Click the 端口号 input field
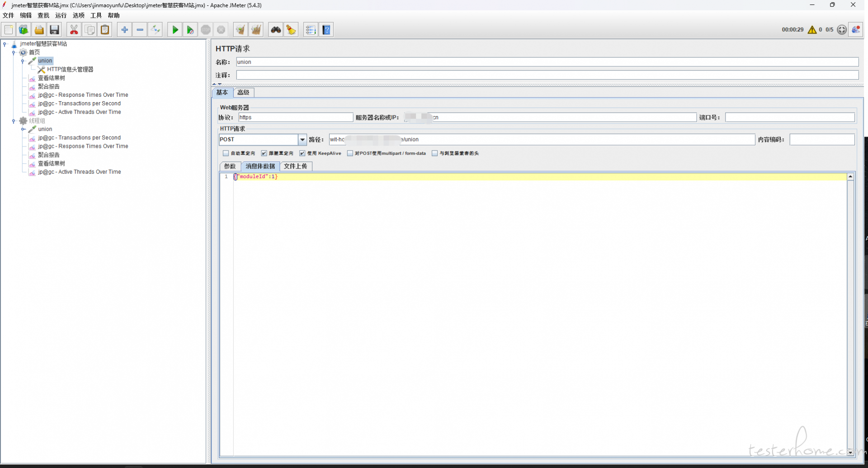 click(x=790, y=118)
